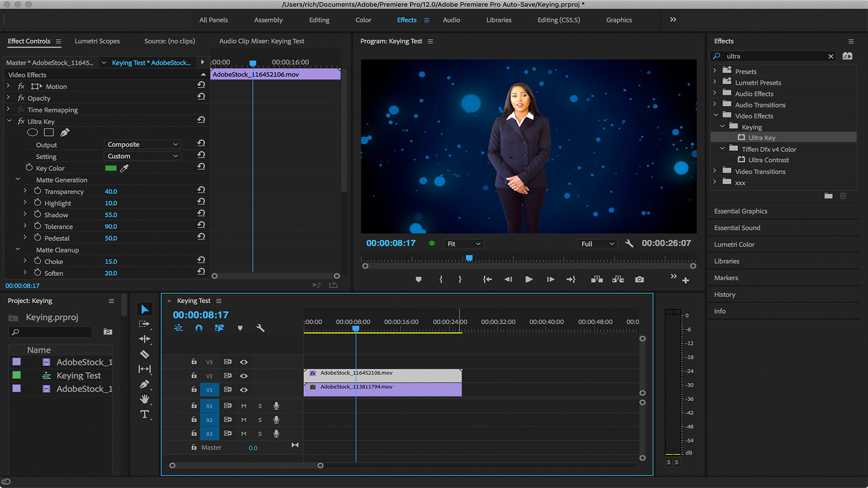This screenshot has width=868, height=488.
Task: Open Audio Clip Mixer: Keying Test tab
Action: (262, 41)
